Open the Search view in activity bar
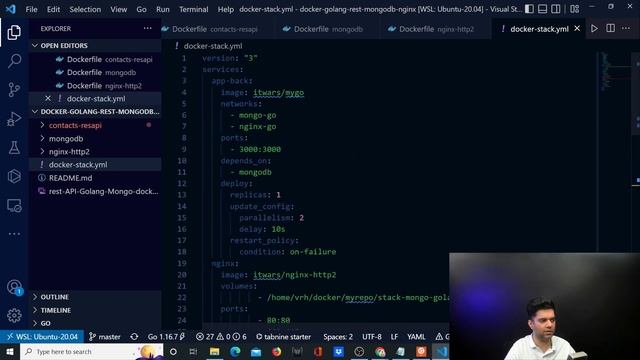 click(14, 61)
